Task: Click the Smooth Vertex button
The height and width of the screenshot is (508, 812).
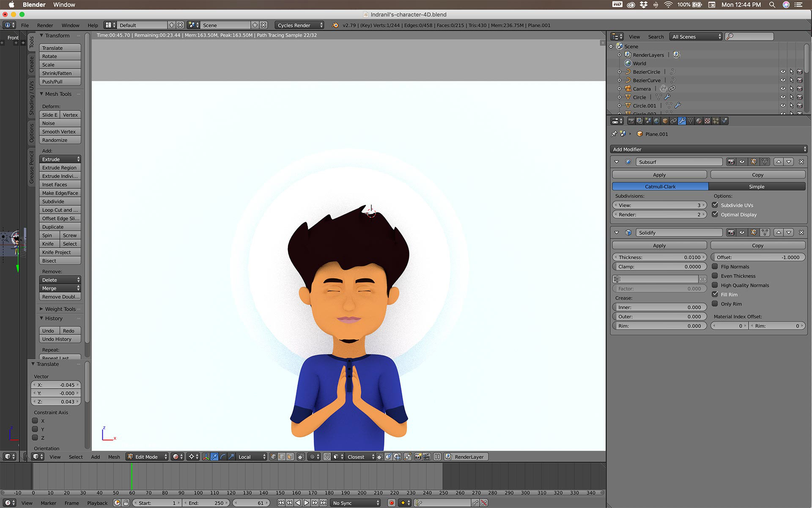Action: point(60,132)
